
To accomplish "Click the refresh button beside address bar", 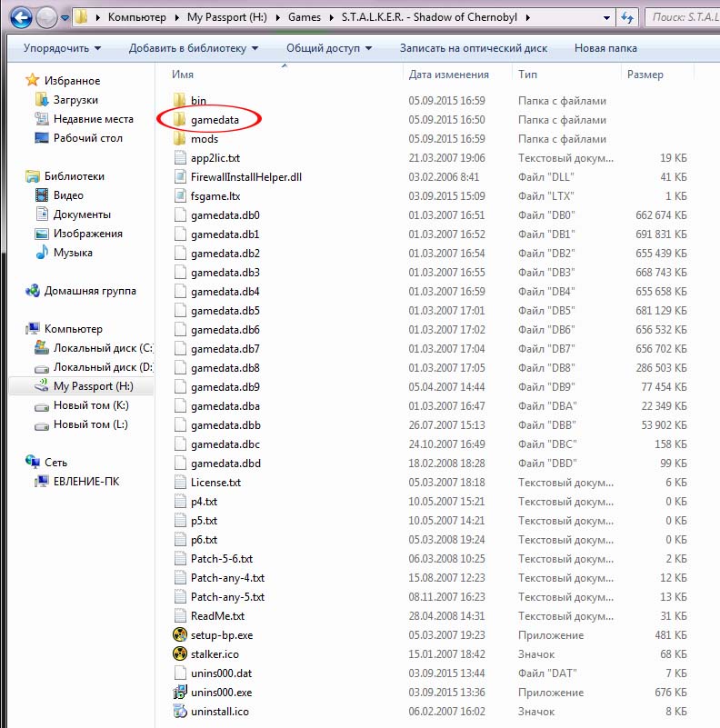I will pos(626,17).
